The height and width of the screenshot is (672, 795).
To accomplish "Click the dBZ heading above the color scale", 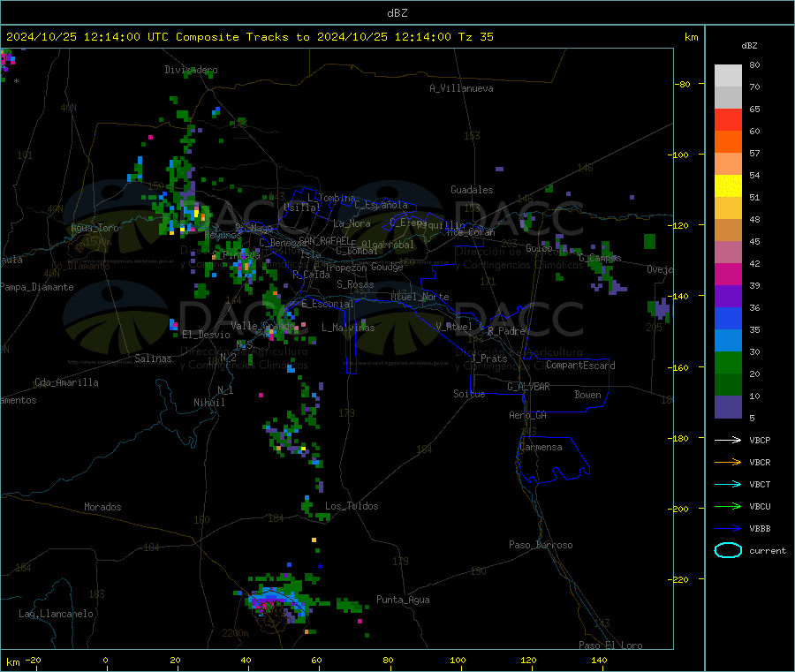I will pos(749,46).
